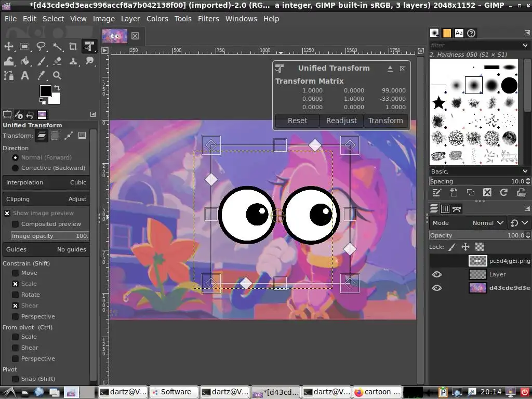Image resolution: width=532 pixels, height=399 pixels.
Task: Switch to the Device Status tab
Action: click(19, 115)
